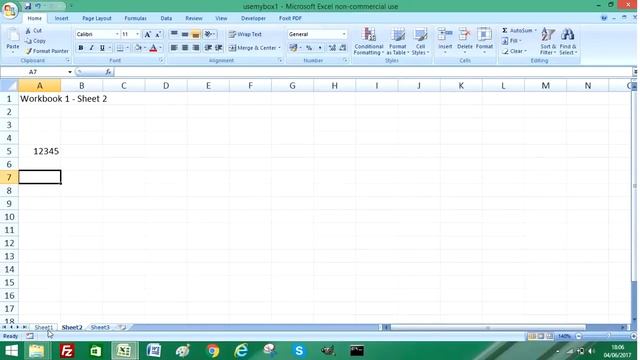Viewport: 640px width, 360px height.
Task: Open the Formulas tab
Action: click(x=136, y=18)
